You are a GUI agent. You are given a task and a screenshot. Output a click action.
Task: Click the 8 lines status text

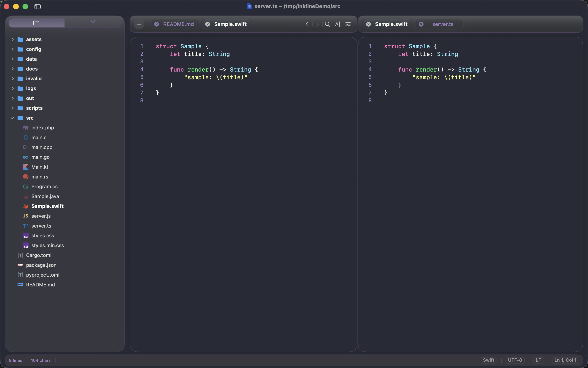pos(16,360)
